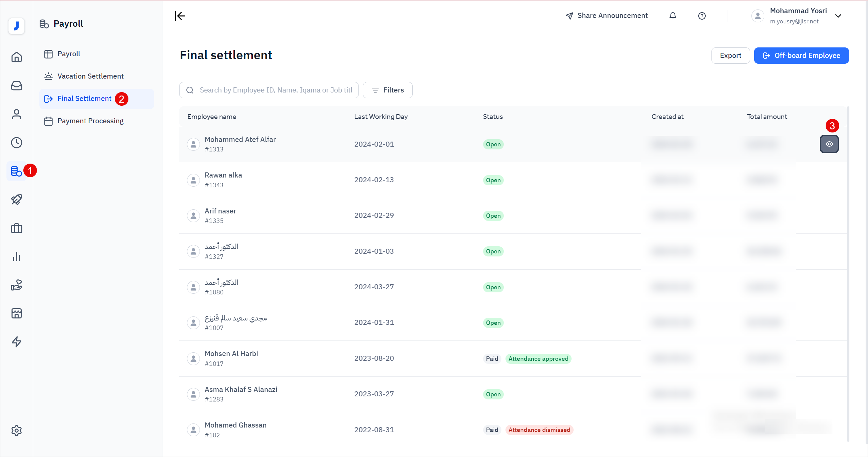This screenshot has width=868, height=457.
Task: Open the rocket icon in sidebar
Action: pyautogui.click(x=16, y=200)
